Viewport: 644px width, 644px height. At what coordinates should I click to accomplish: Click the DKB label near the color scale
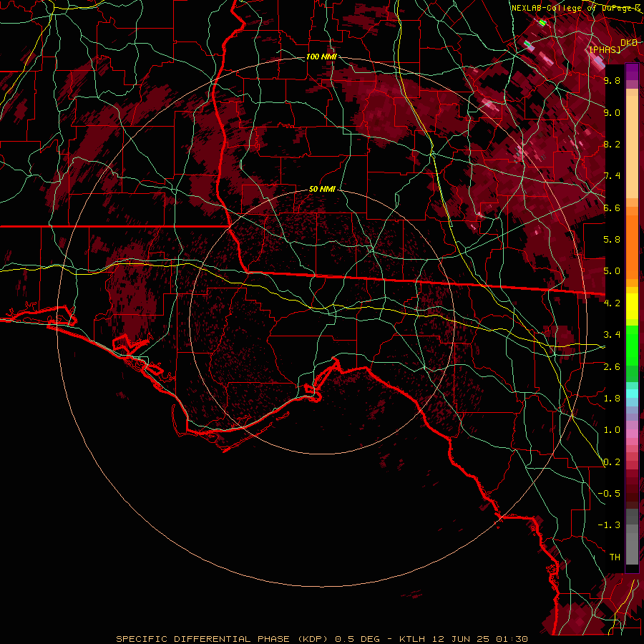coord(629,43)
